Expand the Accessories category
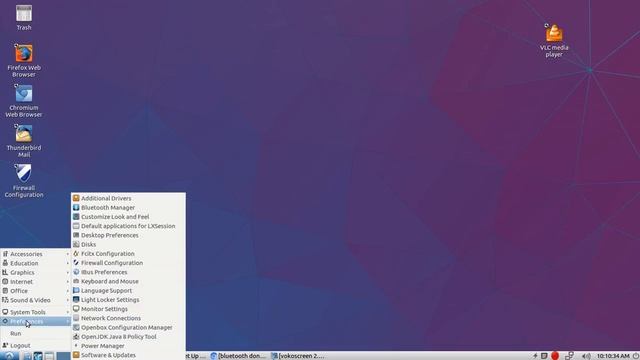This screenshot has height=360, width=640. [x=36, y=254]
